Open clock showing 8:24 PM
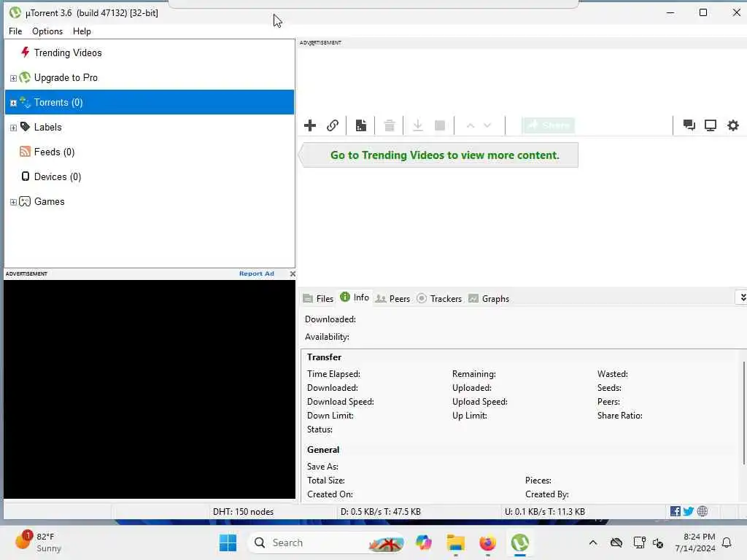This screenshot has height=560, width=747. [x=695, y=542]
